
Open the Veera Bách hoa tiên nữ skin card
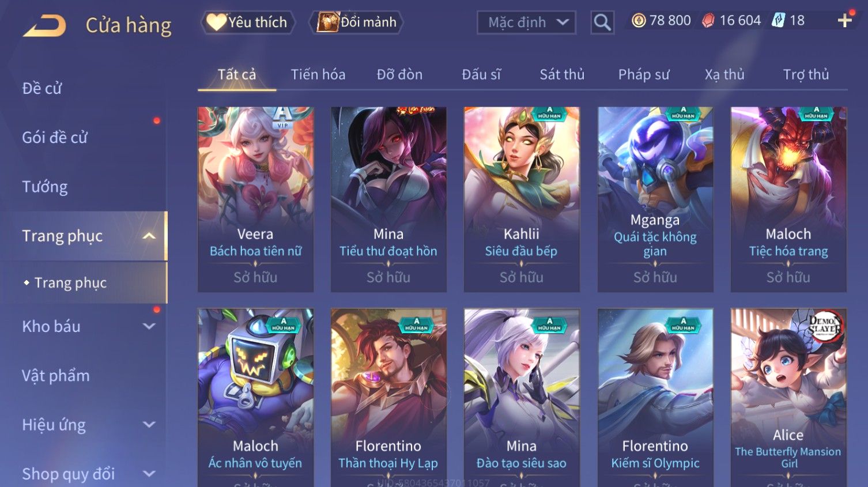(x=255, y=199)
